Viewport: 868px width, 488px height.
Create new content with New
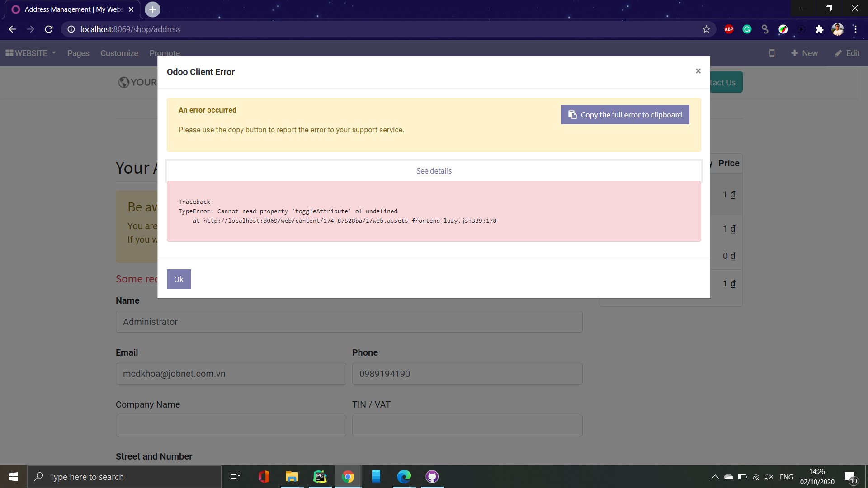[x=804, y=53]
